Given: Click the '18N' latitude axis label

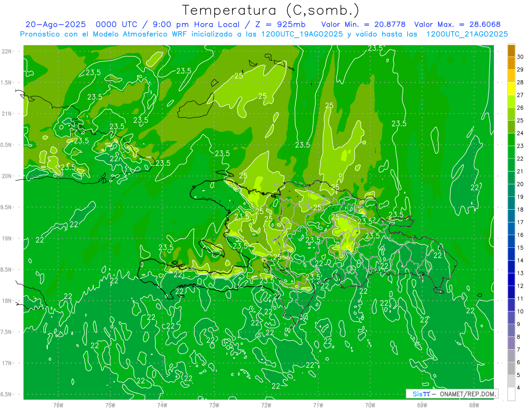Looking at the screenshot, I should click(x=7, y=301).
